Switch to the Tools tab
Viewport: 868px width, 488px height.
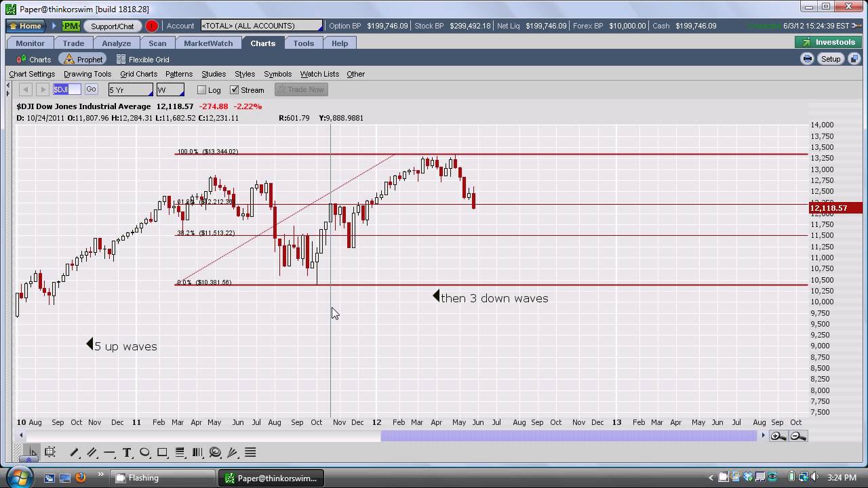[x=303, y=43]
